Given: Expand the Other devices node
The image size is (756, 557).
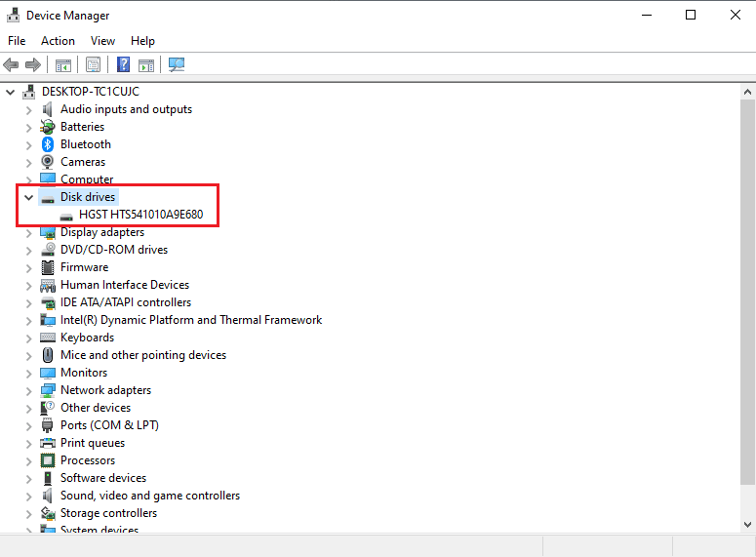Looking at the screenshot, I should tap(29, 409).
